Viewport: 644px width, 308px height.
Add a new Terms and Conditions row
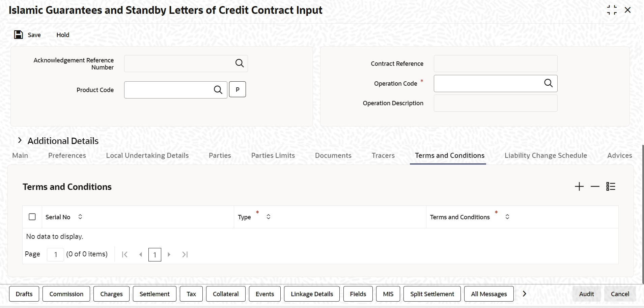tap(579, 187)
